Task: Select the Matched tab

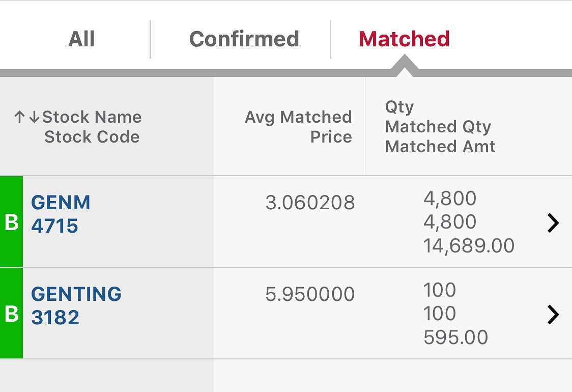Action: point(404,39)
